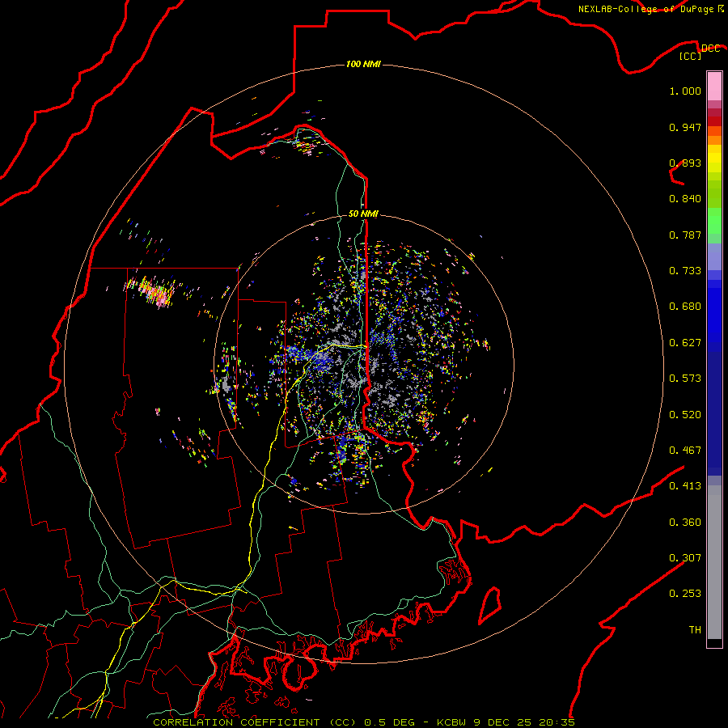Pick the lavender swatch in the color scale
The image size is (728, 728).
tap(714, 257)
